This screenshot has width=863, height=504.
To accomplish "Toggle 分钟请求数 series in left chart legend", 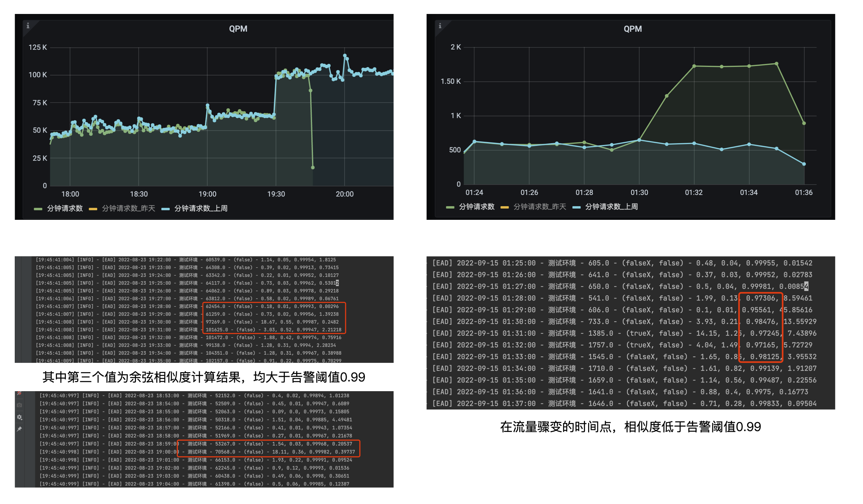I will (65, 209).
